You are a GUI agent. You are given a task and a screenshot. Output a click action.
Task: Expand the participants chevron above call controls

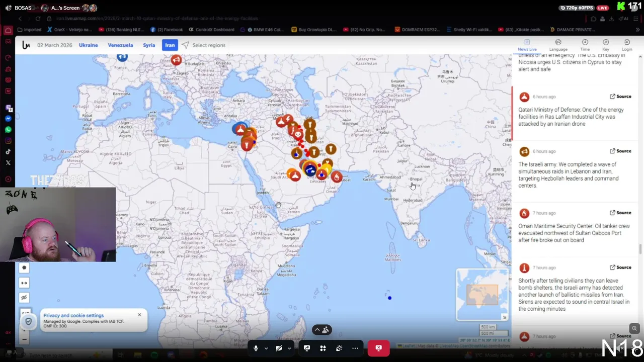317,330
